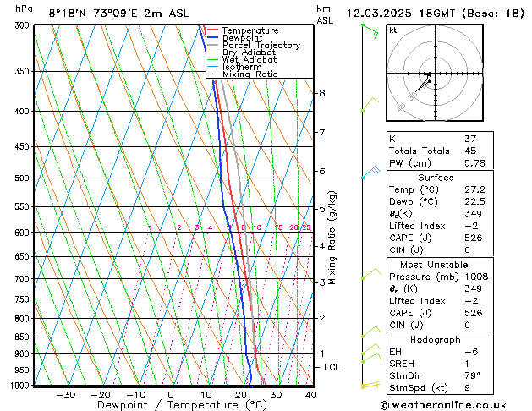Click the PW (cm) value 5.78
The height and width of the screenshot is (411, 532).
(474, 163)
